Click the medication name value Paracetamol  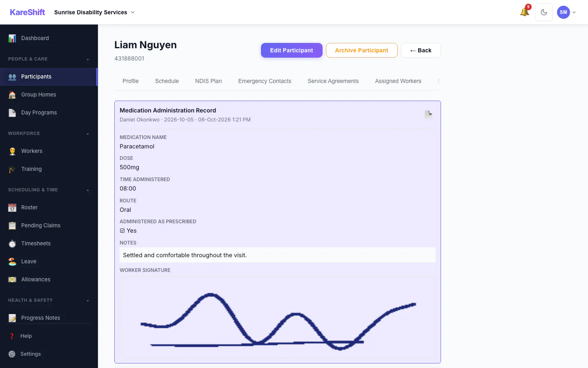point(137,146)
